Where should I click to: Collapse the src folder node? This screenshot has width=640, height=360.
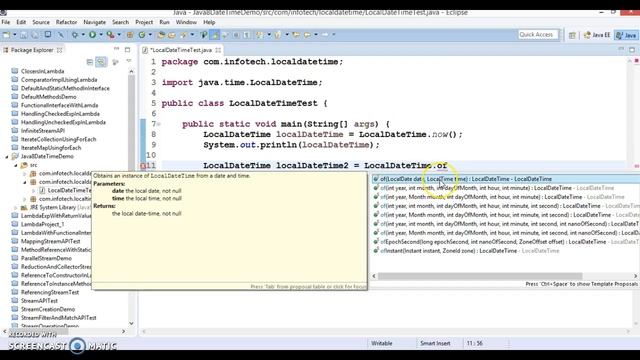[x=16, y=165]
